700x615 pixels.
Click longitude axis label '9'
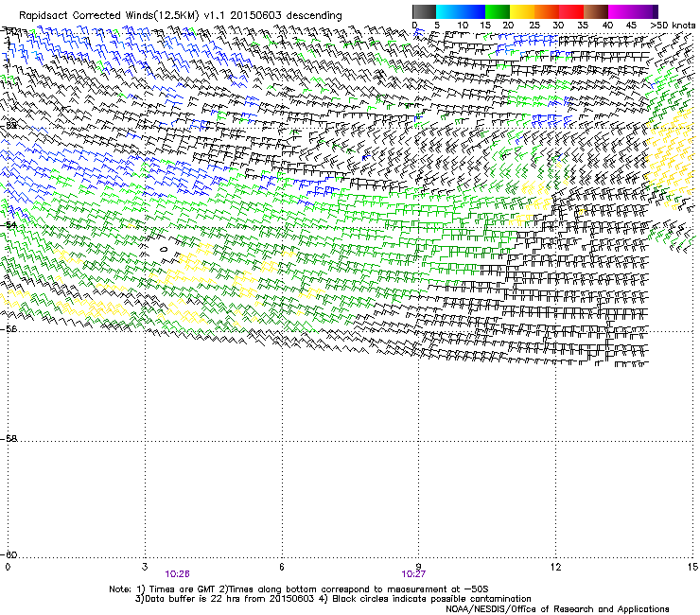pyautogui.click(x=419, y=567)
